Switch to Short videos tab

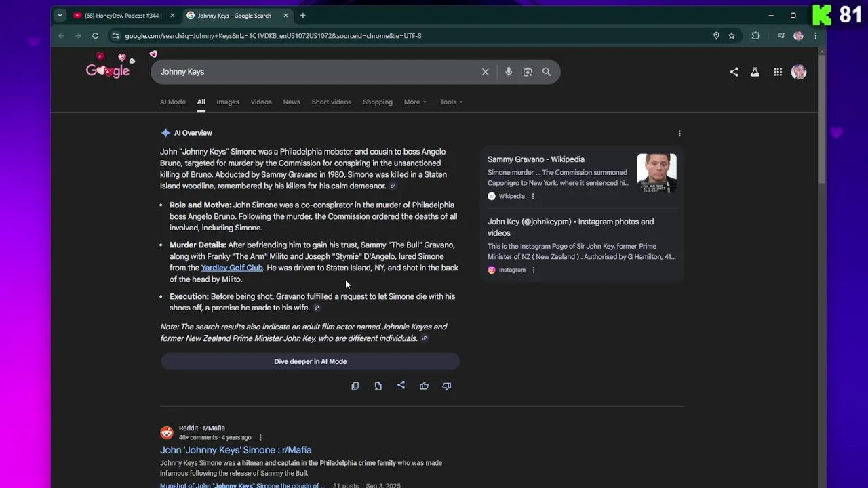coord(332,102)
